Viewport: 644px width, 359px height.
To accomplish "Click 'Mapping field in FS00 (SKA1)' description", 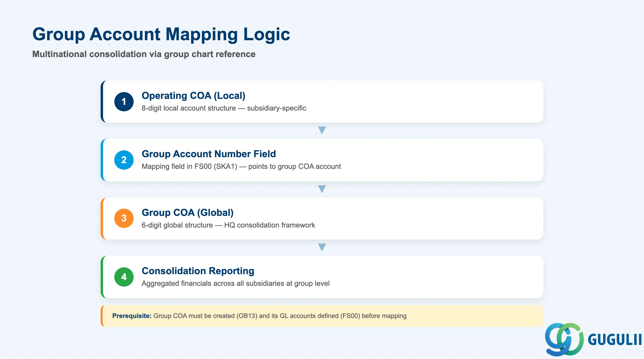I will [x=241, y=166].
